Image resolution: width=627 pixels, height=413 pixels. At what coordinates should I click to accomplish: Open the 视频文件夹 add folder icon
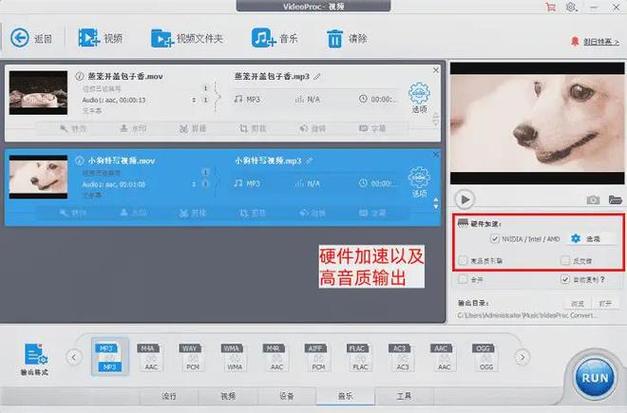pos(162,38)
